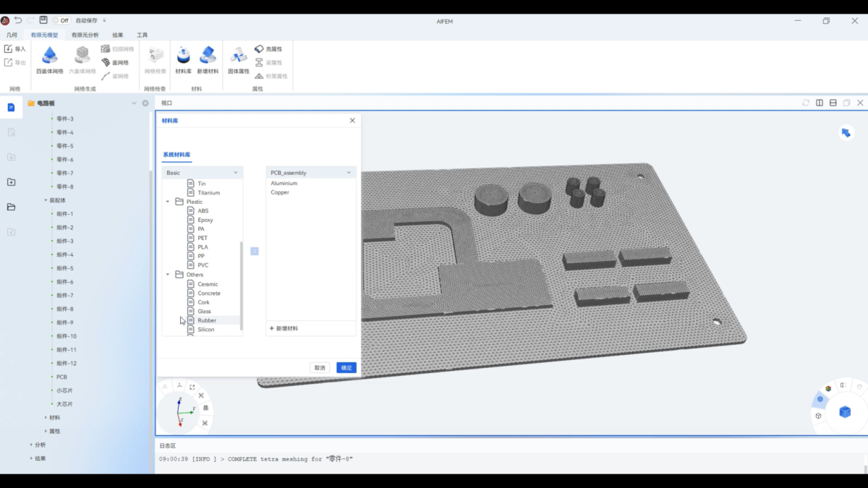Switch to the 几何 ribbon tab

(12, 35)
